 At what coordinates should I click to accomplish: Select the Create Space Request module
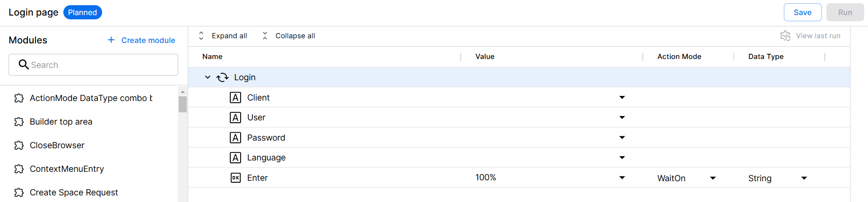coord(74,193)
